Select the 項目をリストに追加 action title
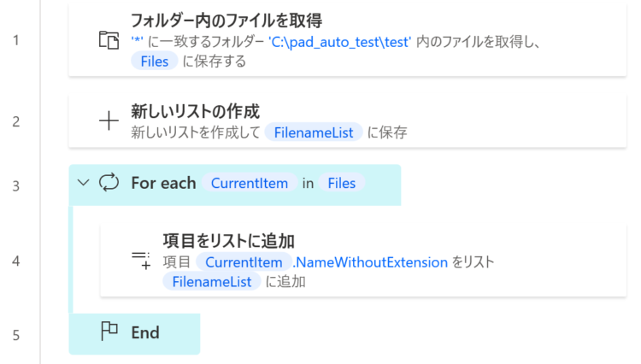The image size is (641, 364). 228,241
